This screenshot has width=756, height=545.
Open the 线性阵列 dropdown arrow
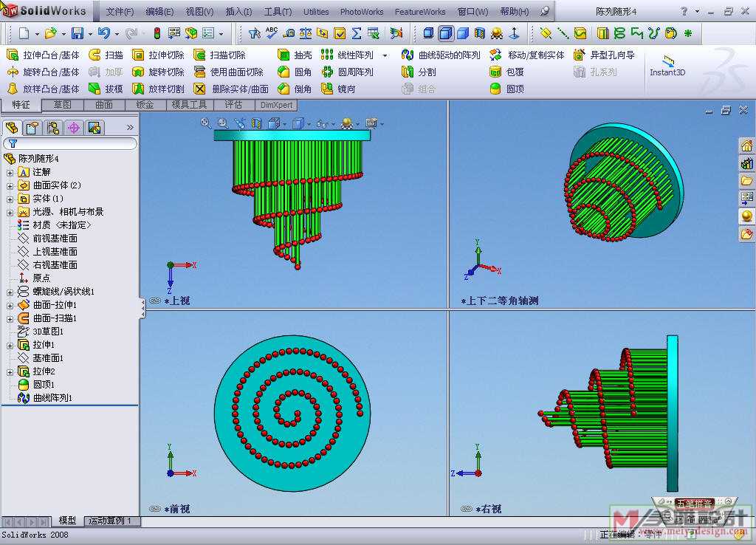[385, 55]
